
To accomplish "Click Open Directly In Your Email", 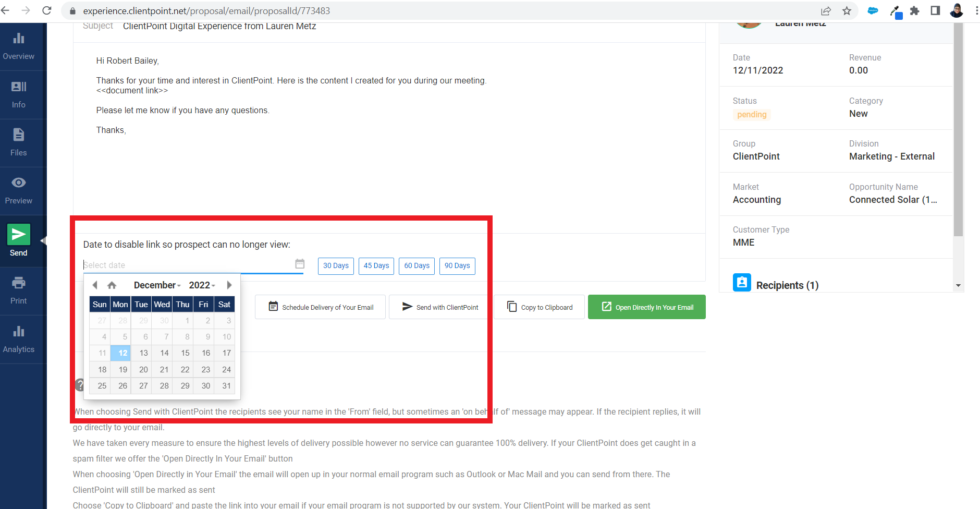I will (647, 307).
